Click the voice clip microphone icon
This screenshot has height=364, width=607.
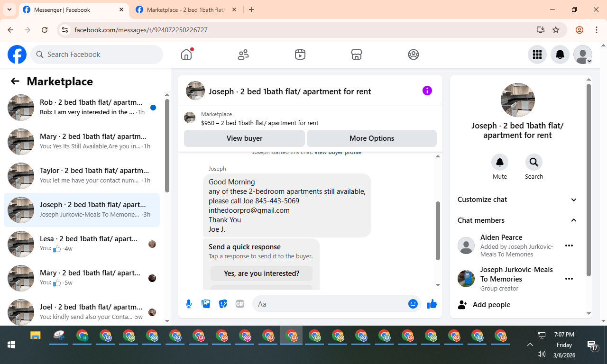[189, 304]
